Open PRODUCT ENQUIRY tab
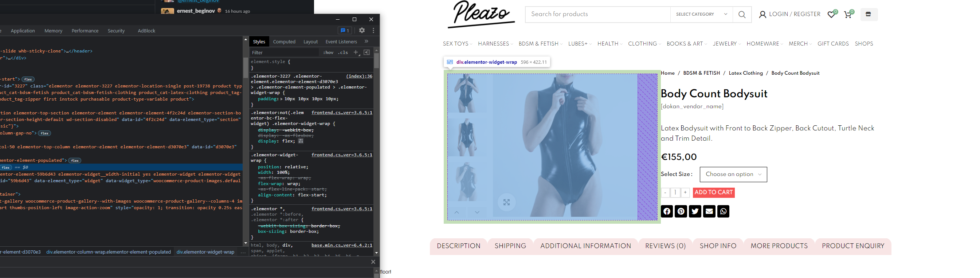 [853, 246]
